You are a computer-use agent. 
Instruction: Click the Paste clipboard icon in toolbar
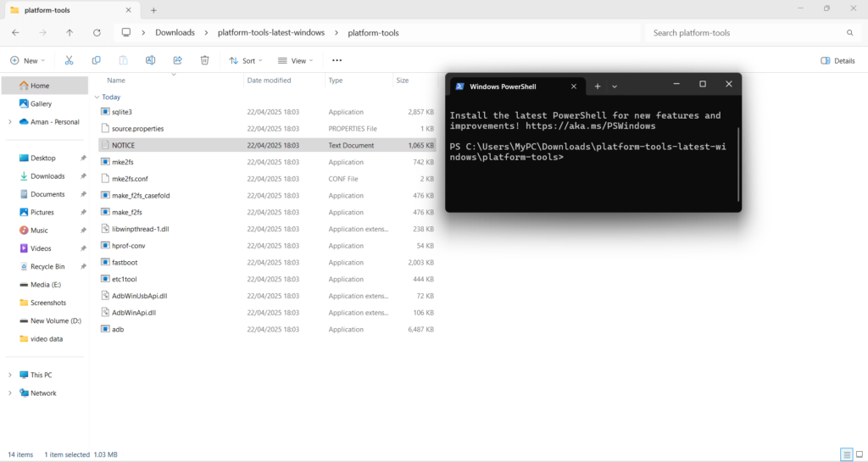tap(123, 60)
